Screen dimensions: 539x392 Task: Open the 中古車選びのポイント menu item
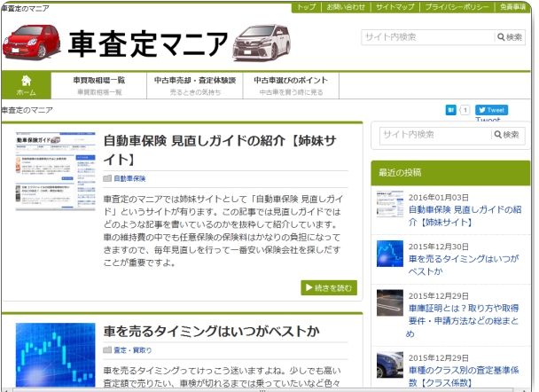291,85
